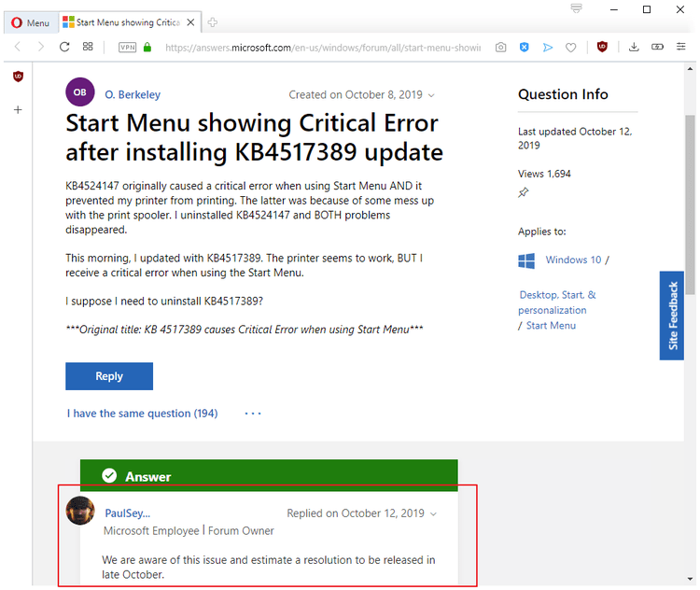Minimize the Opera window
Screen dimensions: 700x590
[x=614, y=9]
